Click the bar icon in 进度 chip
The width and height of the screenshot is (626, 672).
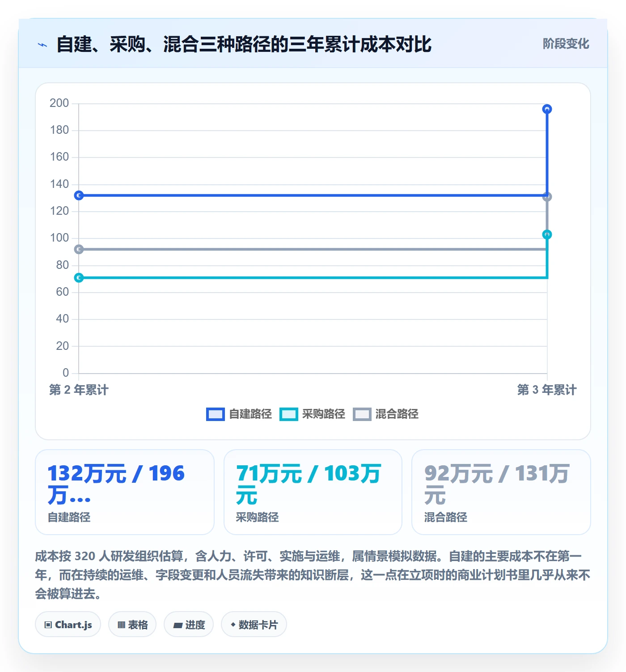coord(178,625)
